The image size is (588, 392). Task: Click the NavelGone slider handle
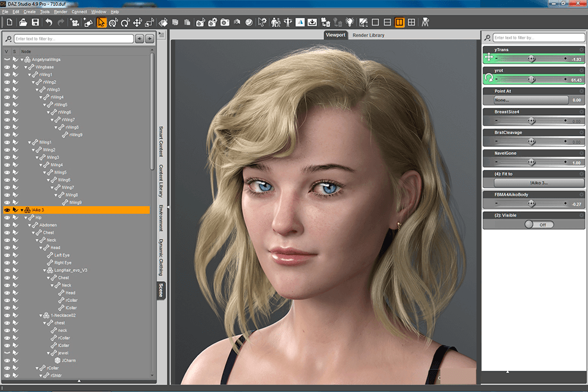(x=531, y=162)
